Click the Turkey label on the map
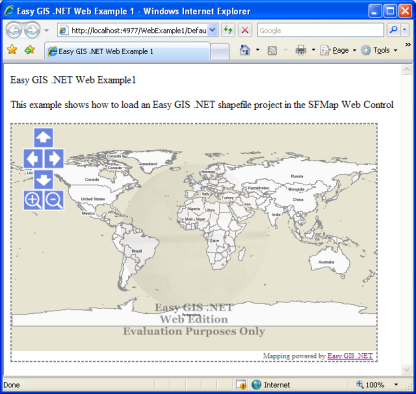The width and height of the screenshot is (416, 394). point(228,198)
